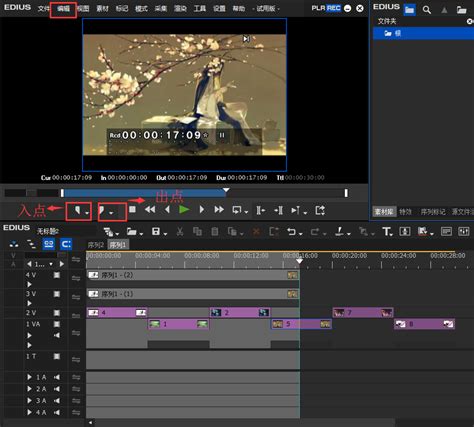This screenshot has width=474, height=427.
Task: Click the Play current area icon
Action: [295, 210]
